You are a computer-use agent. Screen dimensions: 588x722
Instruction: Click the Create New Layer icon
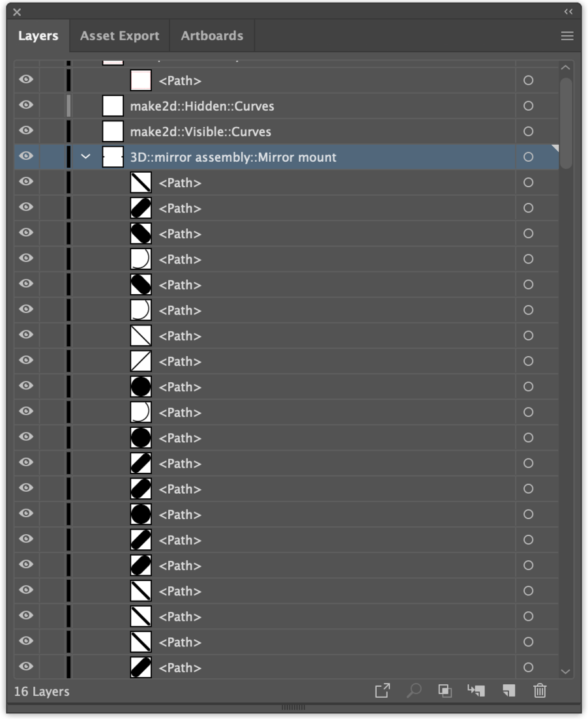[x=508, y=691]
